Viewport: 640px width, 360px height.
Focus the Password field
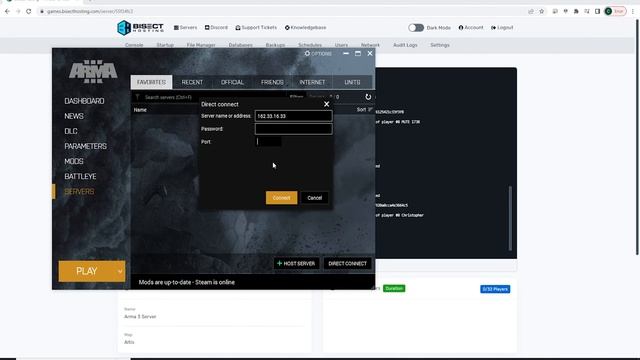coord(293,129)
